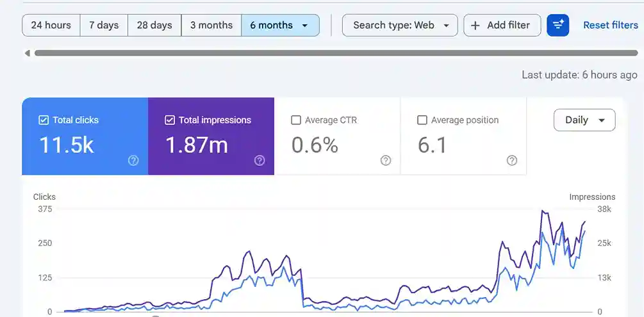Select the 7 days date range
The image size is (644, 317).
[x=104, y=25]
